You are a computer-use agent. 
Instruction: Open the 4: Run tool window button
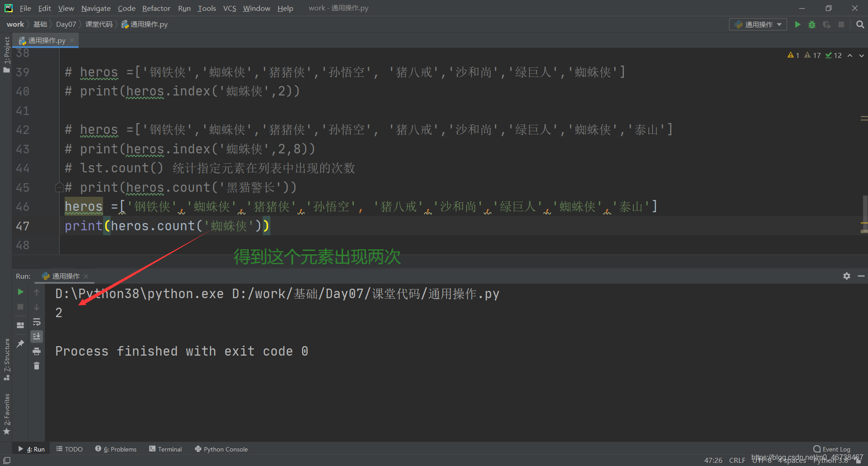(x=32, y=449)
